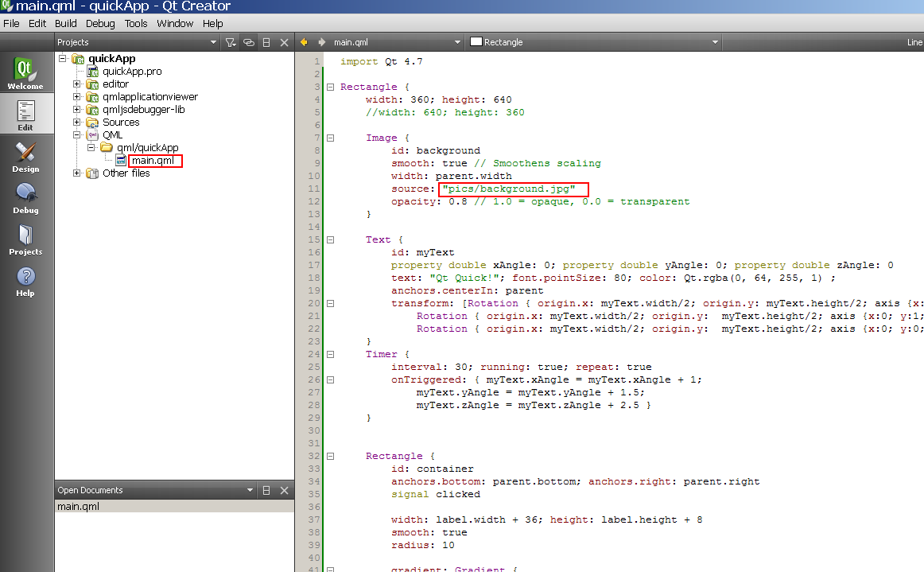Split the Open Documents panel
The image size is (924, 572).
[266, 491]
